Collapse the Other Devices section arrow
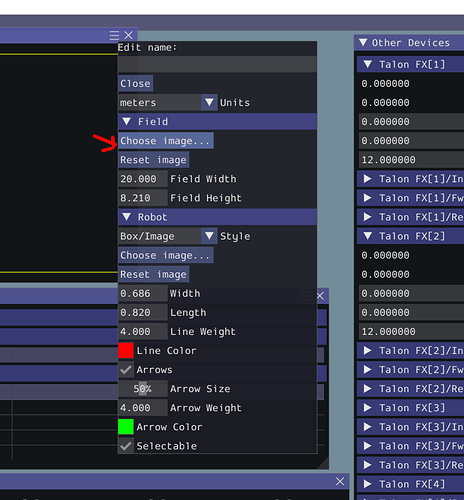The height and width of the screenshot is (500, 464). [x=363, y=43]
